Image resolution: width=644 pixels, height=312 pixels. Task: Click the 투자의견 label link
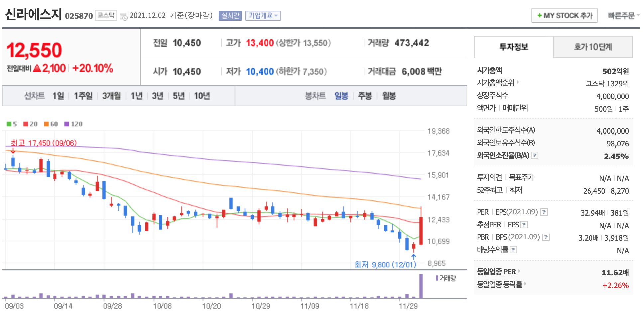tap(489, 177)
